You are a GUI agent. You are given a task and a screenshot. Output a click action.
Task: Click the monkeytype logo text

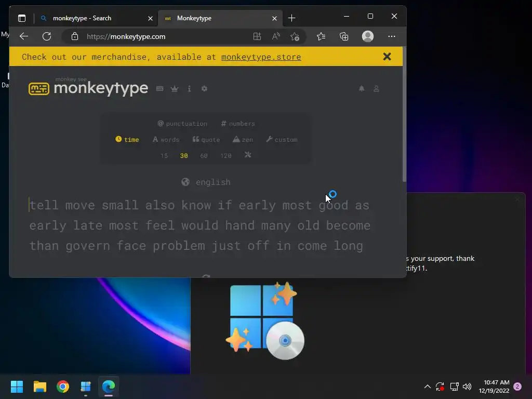tap(101, 88)
